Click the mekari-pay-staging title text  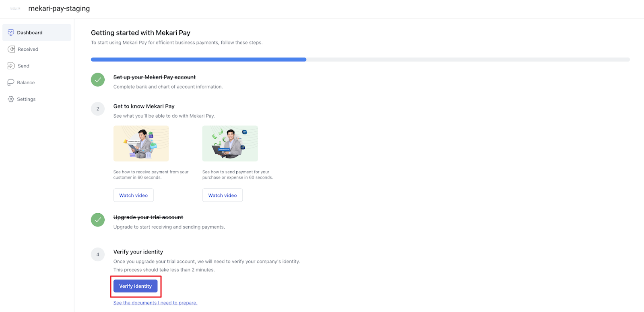click(59, 8)
